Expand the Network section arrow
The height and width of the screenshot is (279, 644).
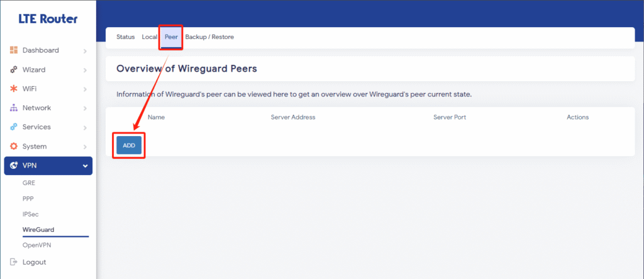point(85,108)
